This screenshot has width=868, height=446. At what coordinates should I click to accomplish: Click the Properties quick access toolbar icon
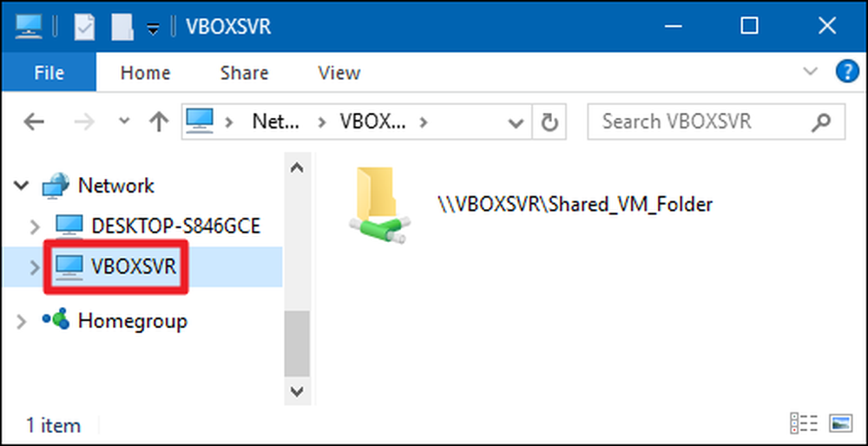point(85,27)
